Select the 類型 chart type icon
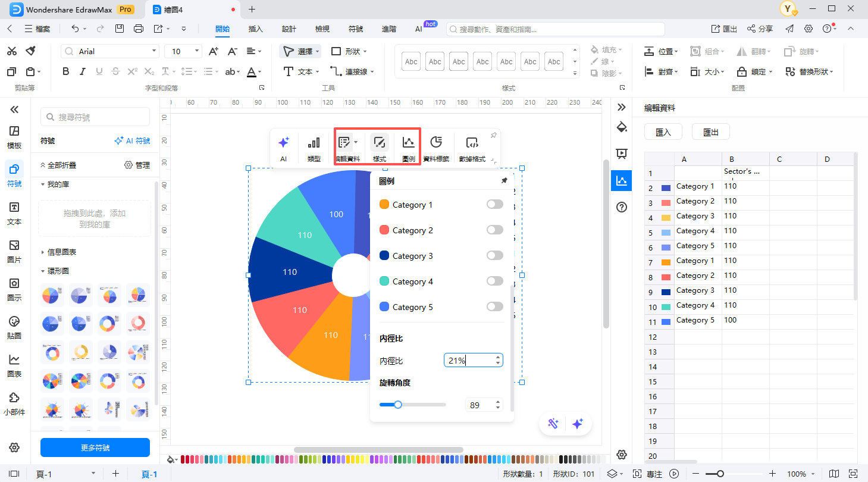Screen dimensions: 868x482 pos(314,146)
